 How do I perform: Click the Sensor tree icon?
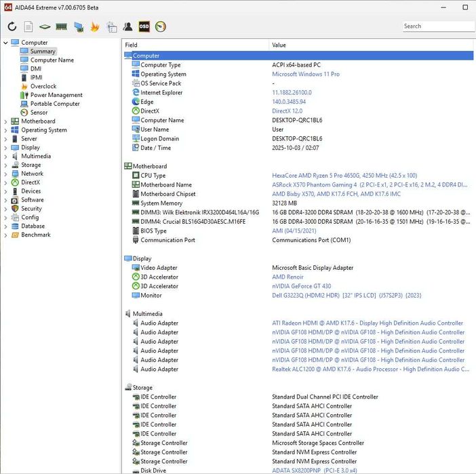coord(24,113)
